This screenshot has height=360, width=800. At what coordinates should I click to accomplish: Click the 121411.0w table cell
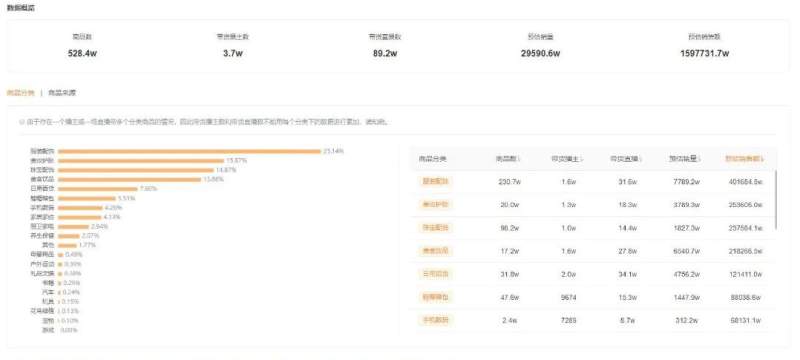[x=746, y=274]
